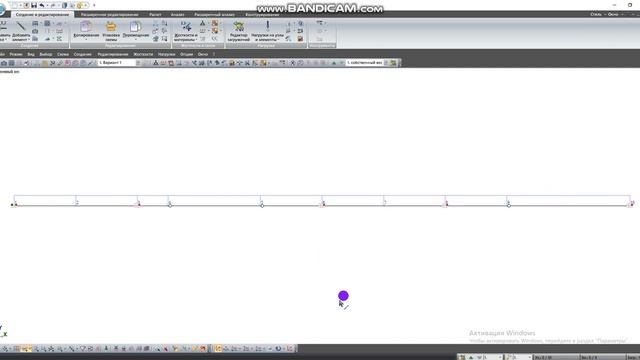Open the Конструирование ribbon tab
The width and height of the screenshot is (640, 360).
(x=262, y=15)
